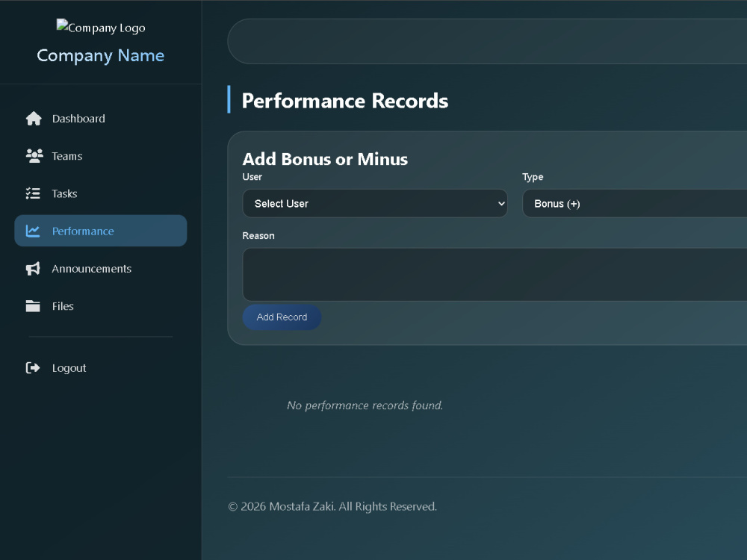Image resolution: width=747 pixels, height=560 pixels.
Task: Open the Dashboard menu item
Action: click(101, 119)
